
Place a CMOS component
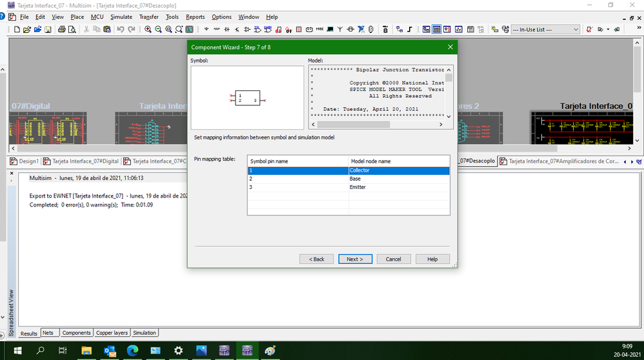tap(268, 30)
